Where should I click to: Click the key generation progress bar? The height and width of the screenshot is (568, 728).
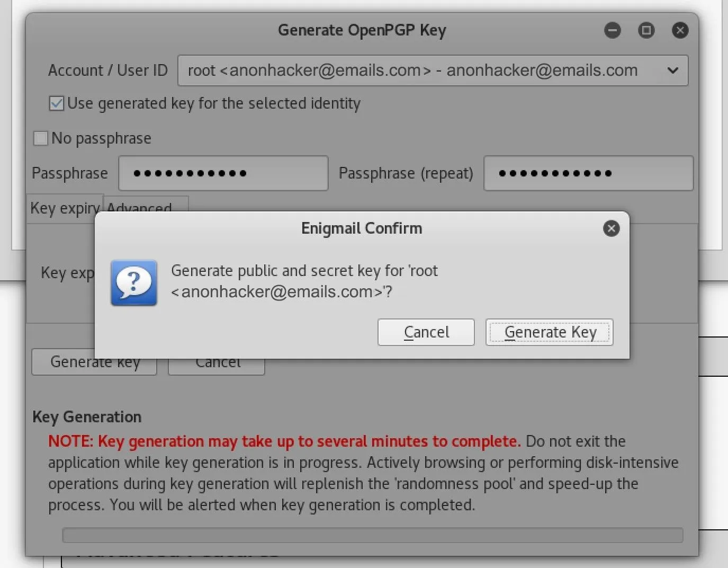pos(372,535)
